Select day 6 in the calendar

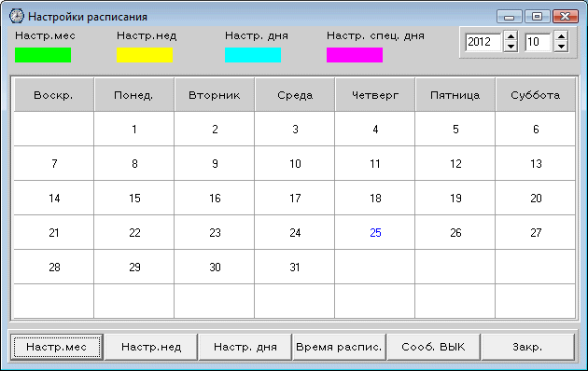point(535,130)
